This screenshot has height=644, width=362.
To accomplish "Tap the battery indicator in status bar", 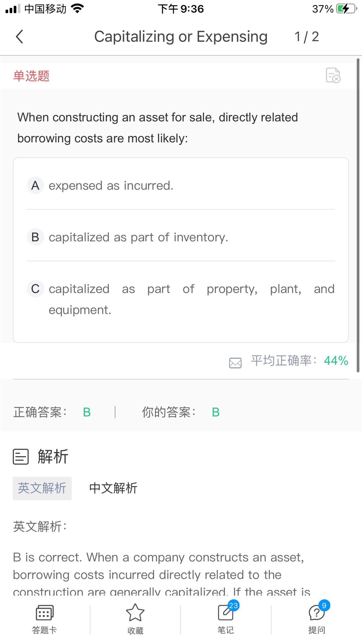I will point(346,9).
